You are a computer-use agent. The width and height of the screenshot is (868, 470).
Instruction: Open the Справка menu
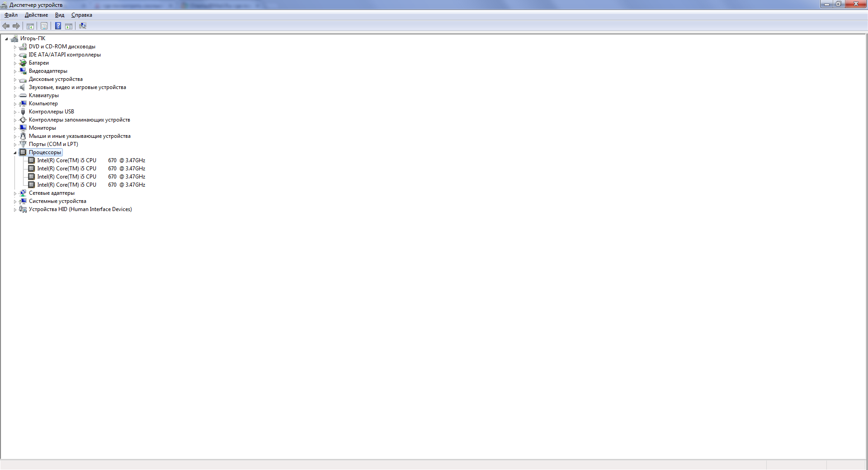pyautogui.click(x=82, y=15)
